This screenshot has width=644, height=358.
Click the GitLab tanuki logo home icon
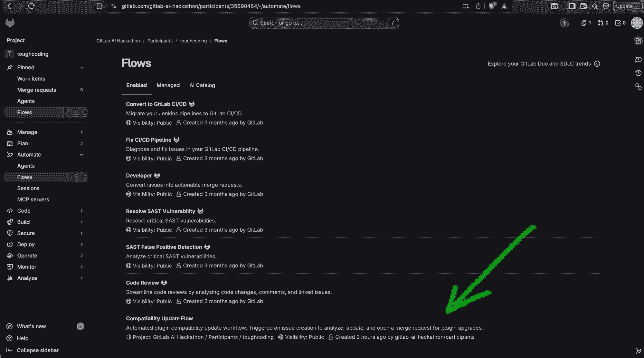10,23
